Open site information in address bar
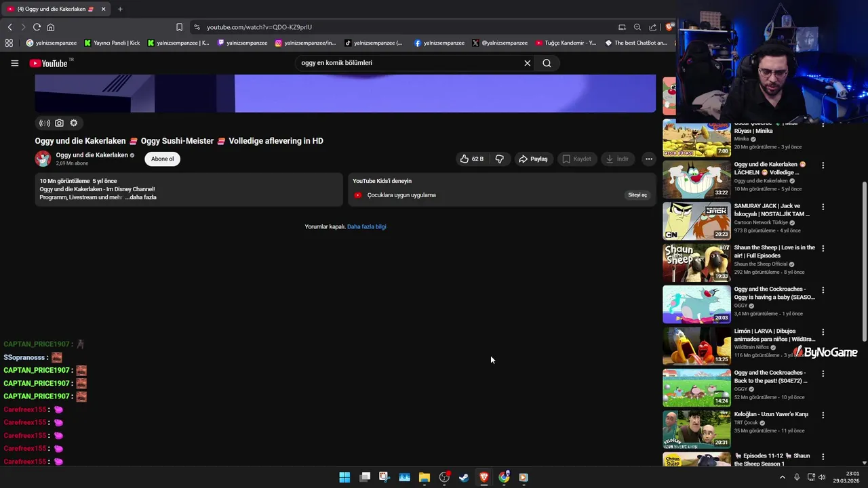Screen dimensions: 868x488 [197, 27]
